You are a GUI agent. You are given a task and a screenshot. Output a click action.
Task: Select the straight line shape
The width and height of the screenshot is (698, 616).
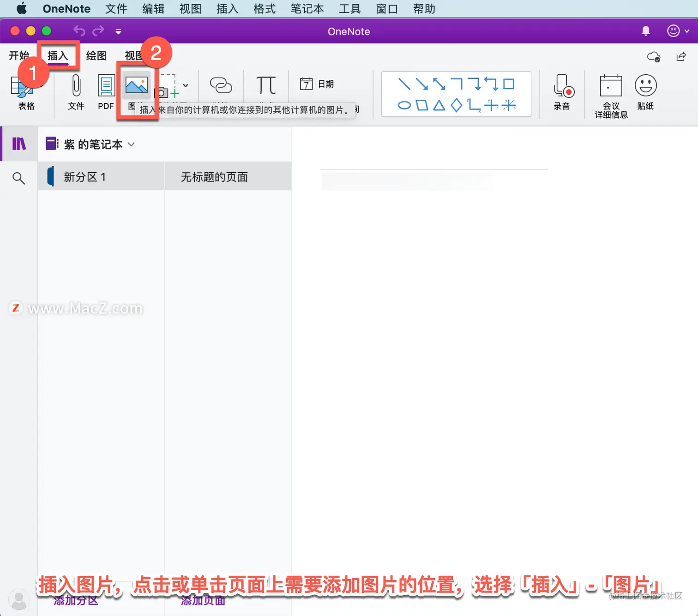click(404, 84)
